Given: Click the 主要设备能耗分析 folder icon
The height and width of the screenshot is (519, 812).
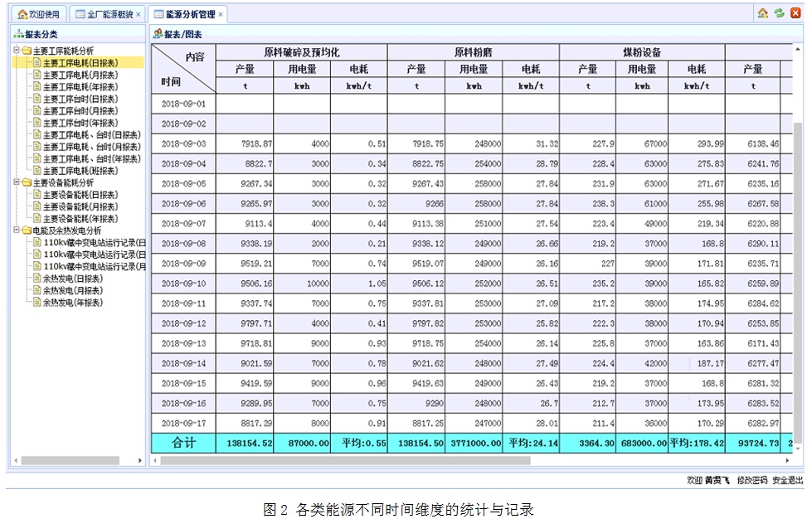Looking at the screenshot, I should point(27,183).
